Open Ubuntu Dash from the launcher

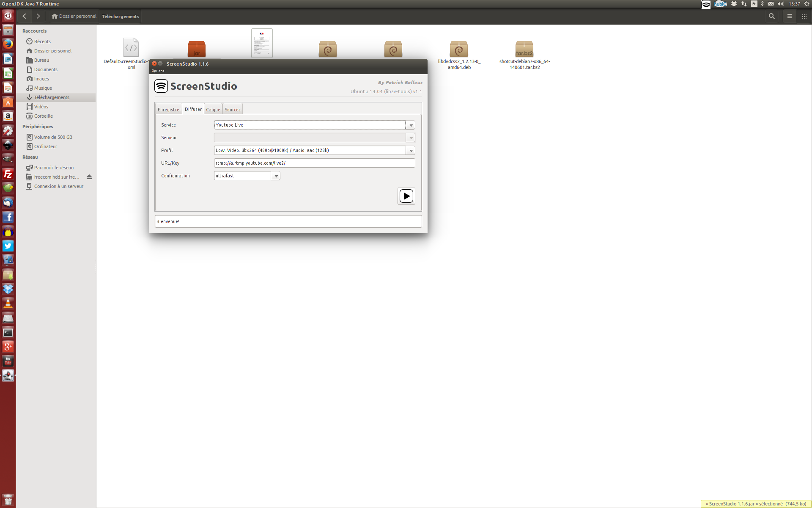click(8, 16)
